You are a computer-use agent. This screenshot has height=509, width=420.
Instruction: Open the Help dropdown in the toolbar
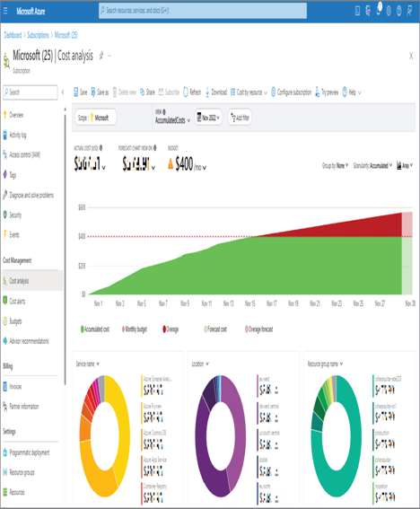[x=352, y=92]
